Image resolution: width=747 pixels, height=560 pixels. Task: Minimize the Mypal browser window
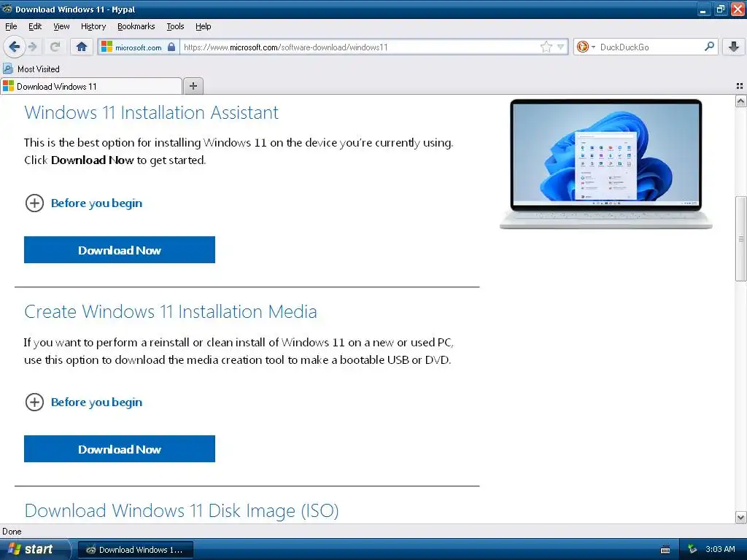[x=703, y=9]
